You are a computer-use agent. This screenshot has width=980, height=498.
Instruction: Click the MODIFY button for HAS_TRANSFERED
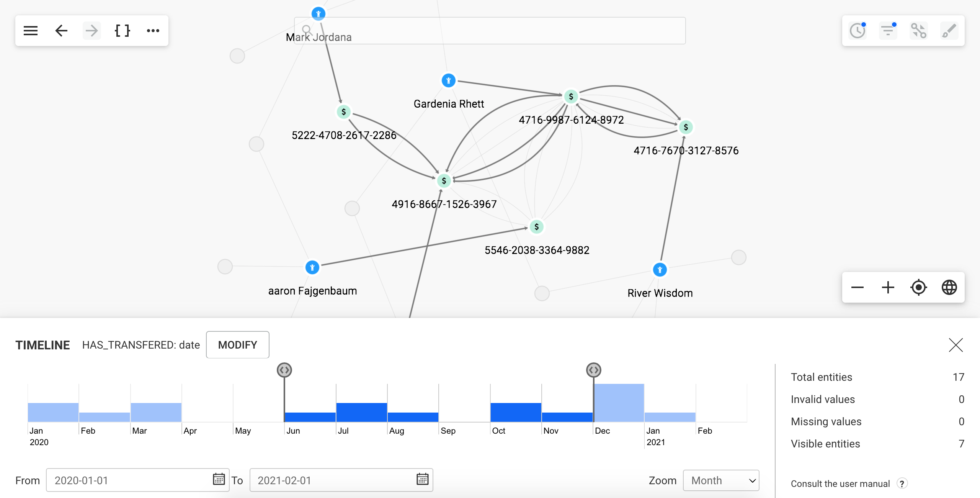click(x=237, y=344)
